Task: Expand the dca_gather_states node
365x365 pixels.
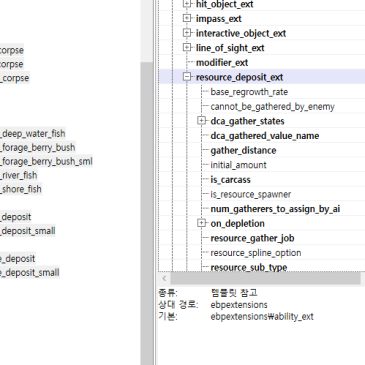Action: [201, 121]
